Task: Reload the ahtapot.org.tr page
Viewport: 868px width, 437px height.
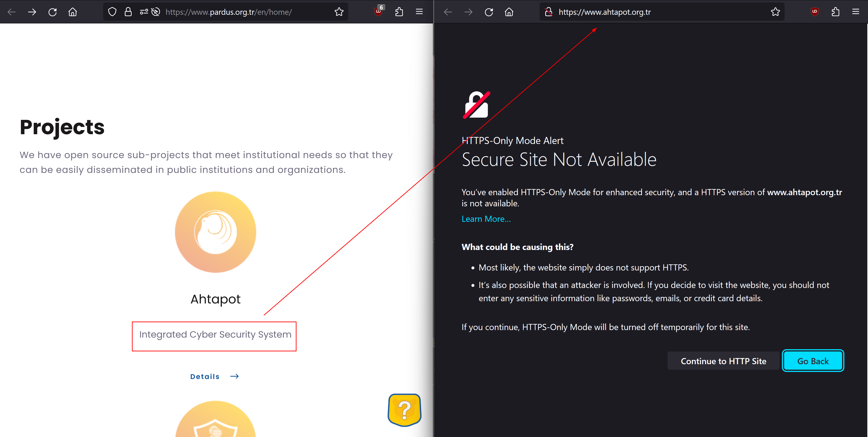Action: click(x=489, y=12)
